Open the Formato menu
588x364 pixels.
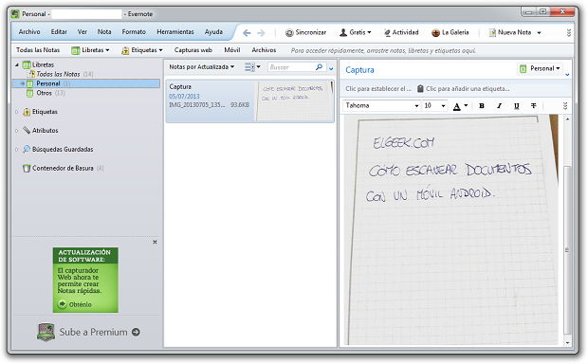click(134, 32)
